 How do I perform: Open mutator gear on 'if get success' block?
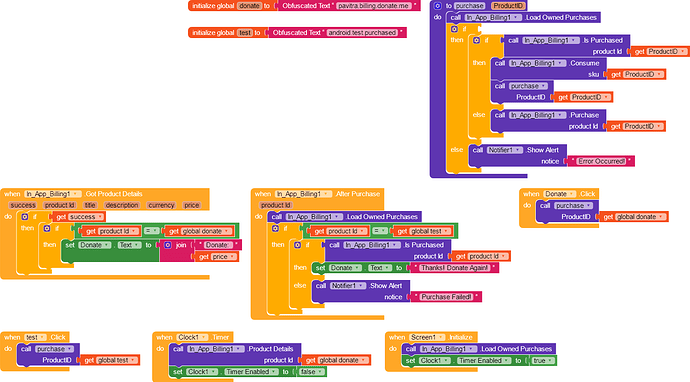(x=25, y=217)
